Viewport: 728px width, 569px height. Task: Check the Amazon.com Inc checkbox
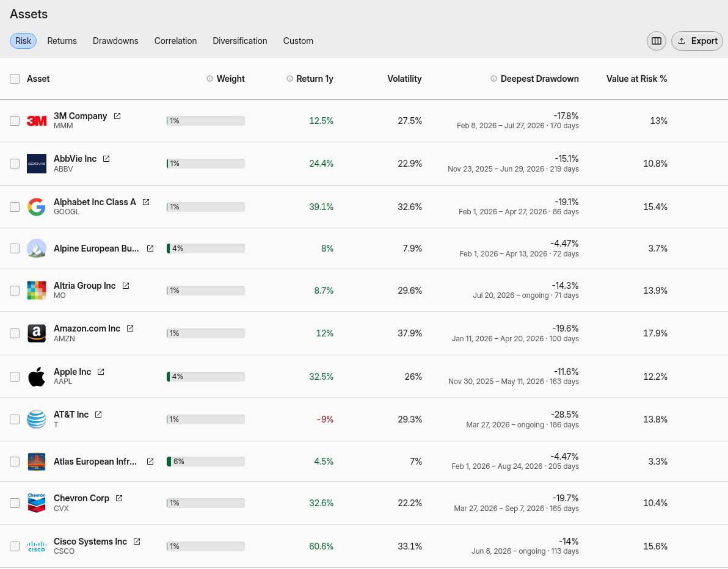15,333
